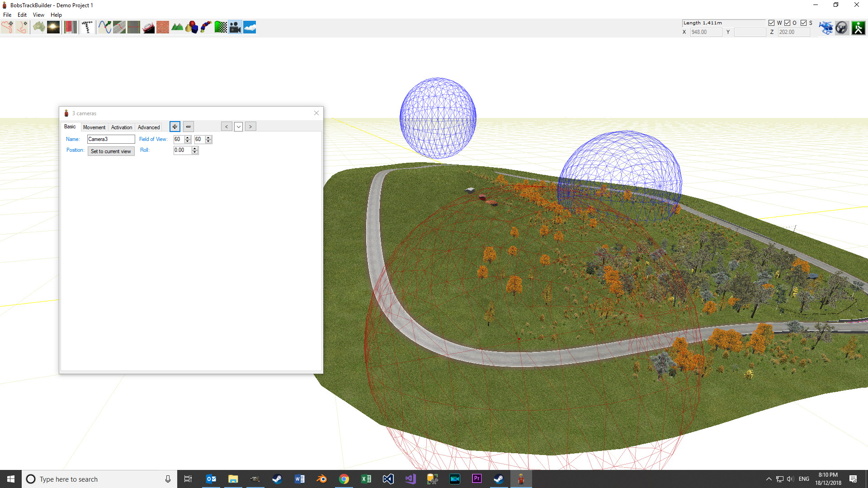The height and width of the screenshot is (488, 868).
Task: Switch to the Movement tab
Action: (94, 127)
